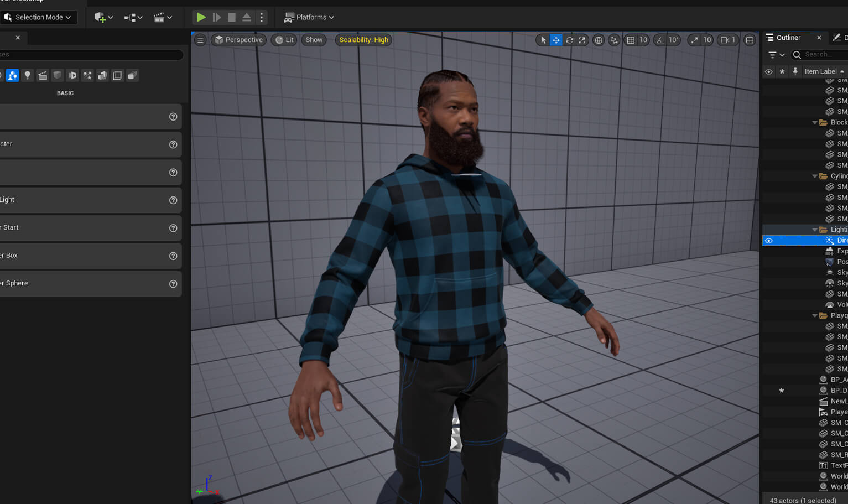Click the select objects arrow tool
The width and height of the screenshot is (848, 504).
[543, 40]
